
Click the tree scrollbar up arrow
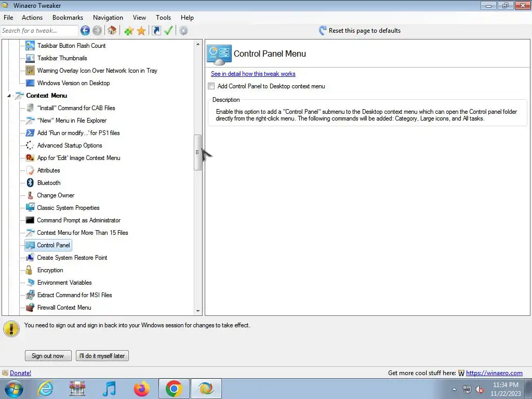(x=198, y=44)
